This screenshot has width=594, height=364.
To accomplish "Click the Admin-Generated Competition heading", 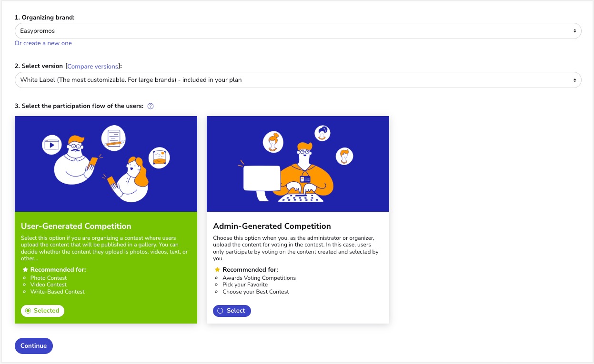I will (x=272, y=226).
